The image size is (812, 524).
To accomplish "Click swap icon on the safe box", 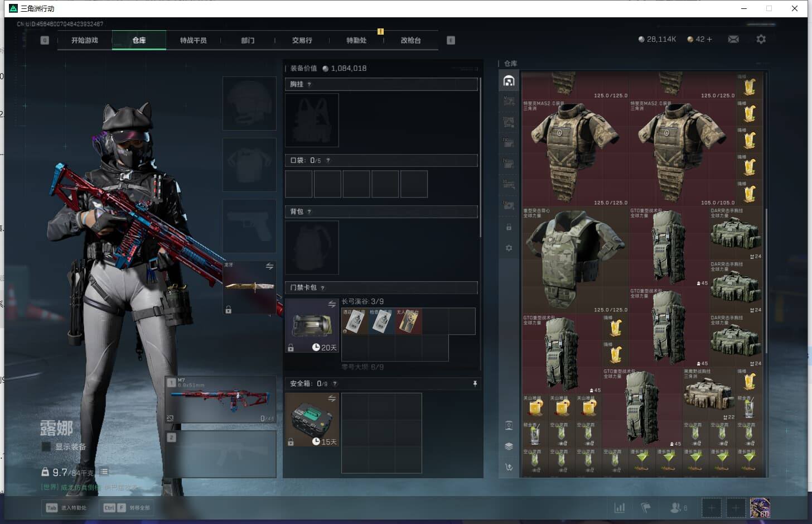I will point(332,398).
